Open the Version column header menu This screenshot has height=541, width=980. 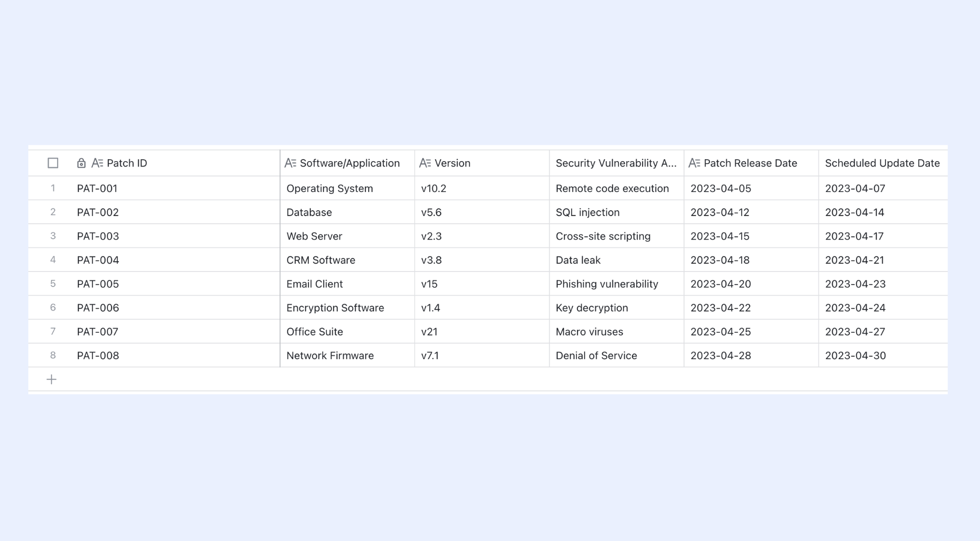tap(482, 163)
